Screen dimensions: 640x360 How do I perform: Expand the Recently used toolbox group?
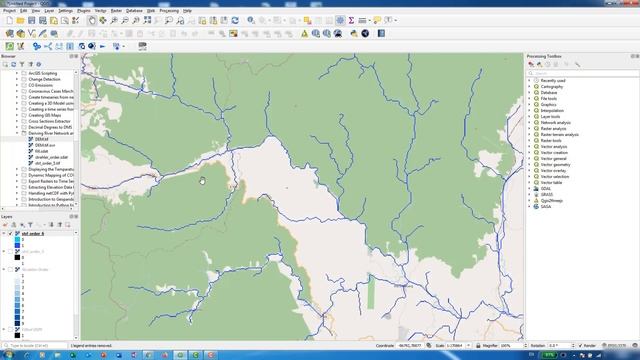click(530, 80)
